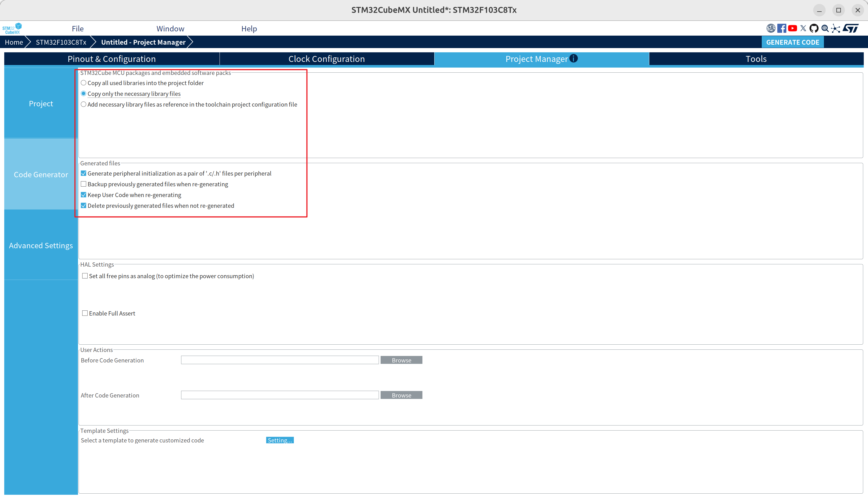Click the YouTube icon
The width and height of the screenshot is (868, 499).
(792, 29)
